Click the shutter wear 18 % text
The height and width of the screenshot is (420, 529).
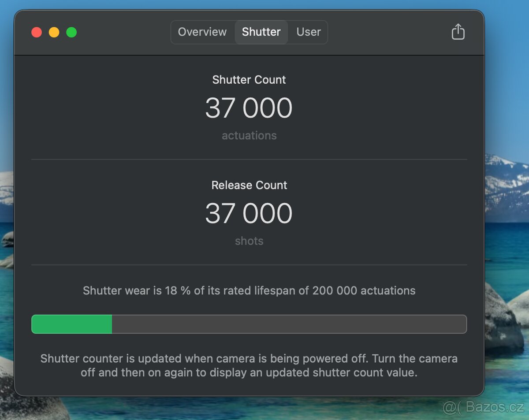coord(249,291)
